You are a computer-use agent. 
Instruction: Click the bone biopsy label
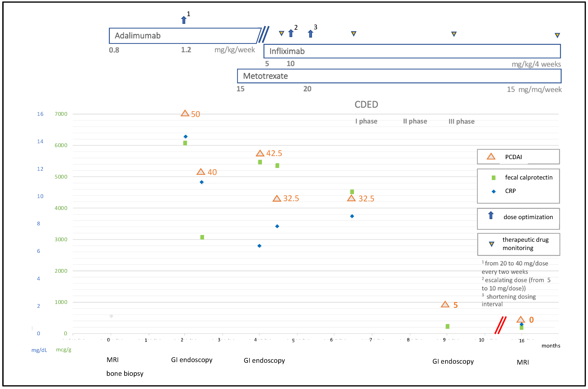coord(125,373)
